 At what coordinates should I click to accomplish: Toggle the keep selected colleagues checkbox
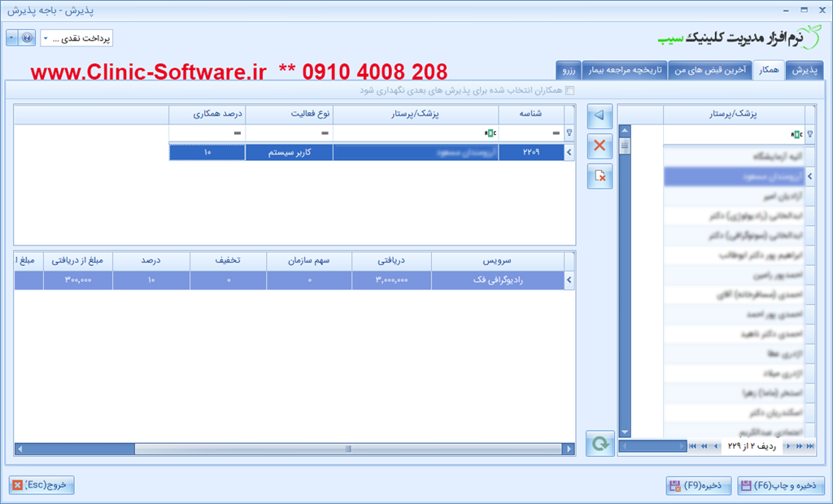click(x=569, y=91)
